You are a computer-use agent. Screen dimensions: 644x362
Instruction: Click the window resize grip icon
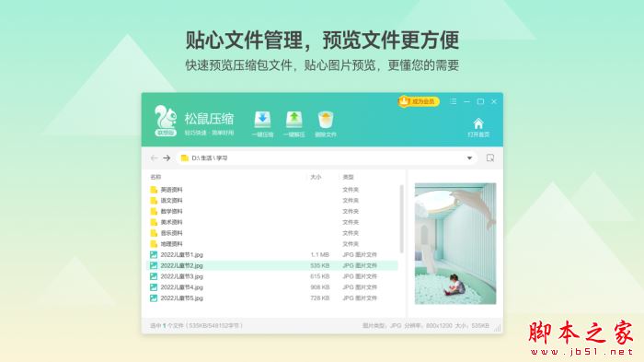pos(498,328)
